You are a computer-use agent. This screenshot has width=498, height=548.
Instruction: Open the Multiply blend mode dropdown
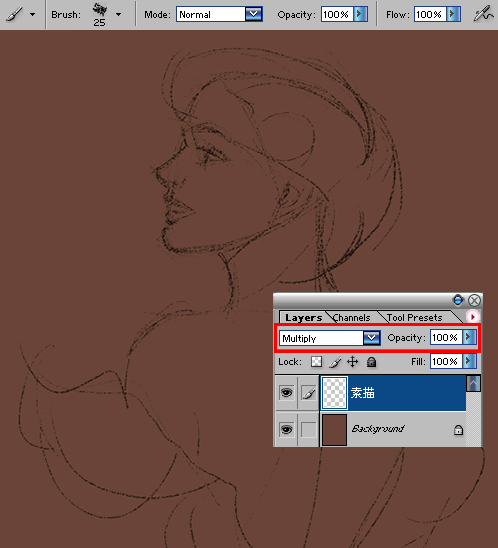[372, 338]
